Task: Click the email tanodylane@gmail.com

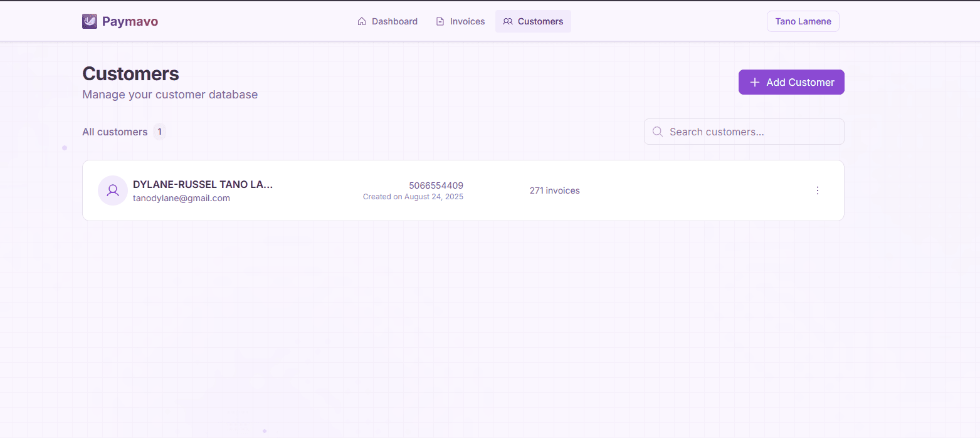Action: pos(181,198)
